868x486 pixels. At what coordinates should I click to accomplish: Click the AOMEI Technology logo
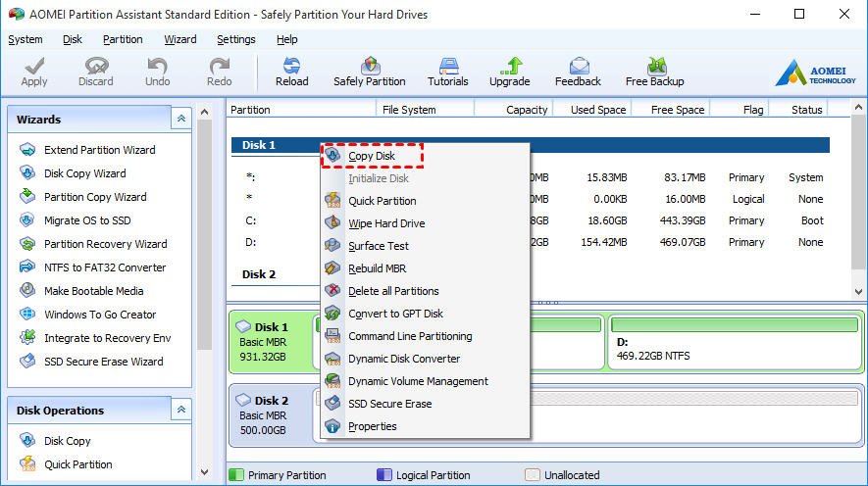pyautogui.click(x=815, y=73)
